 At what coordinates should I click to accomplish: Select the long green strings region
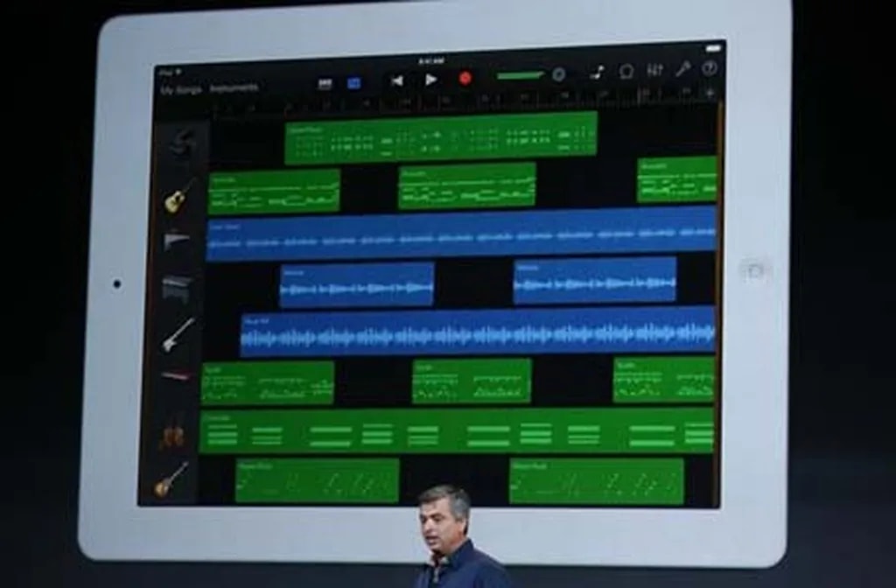456,431
